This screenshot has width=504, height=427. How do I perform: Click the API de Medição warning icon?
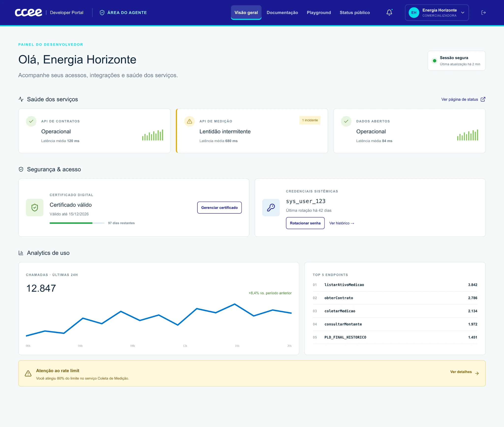(189, 121)
